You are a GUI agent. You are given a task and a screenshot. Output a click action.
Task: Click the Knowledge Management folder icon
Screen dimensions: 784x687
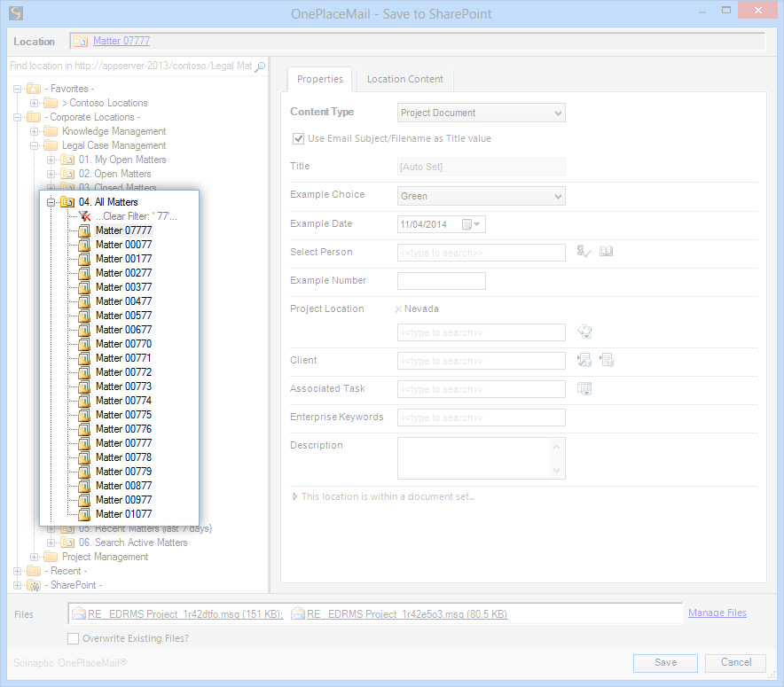click(x=51, y=131)
